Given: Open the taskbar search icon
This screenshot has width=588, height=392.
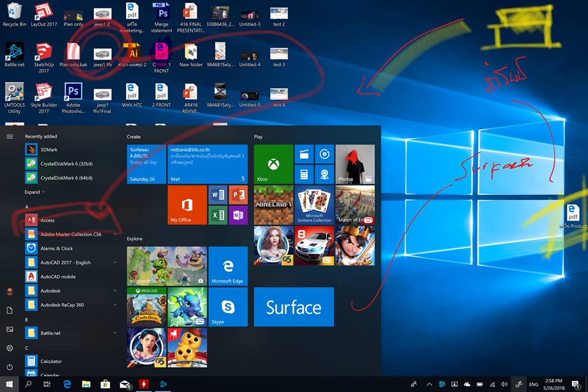Looking at the screenshot, I should click(28, 384).
